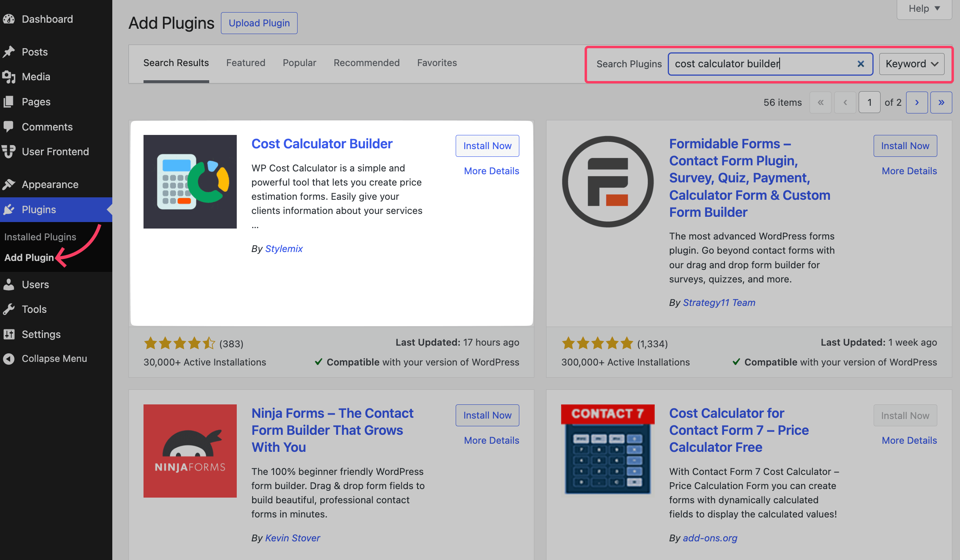Open the add-ons.org author link

coord(710,538)
